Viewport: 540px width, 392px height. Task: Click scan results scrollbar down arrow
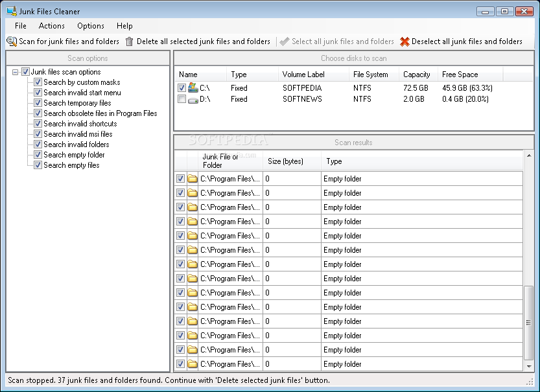(x=528, y=367)
